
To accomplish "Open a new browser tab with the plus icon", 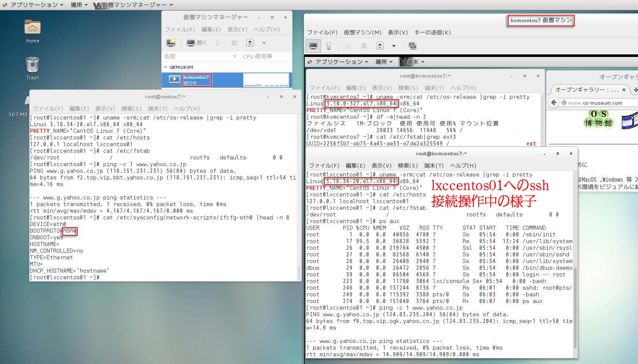I will click(x=636, y=90).
